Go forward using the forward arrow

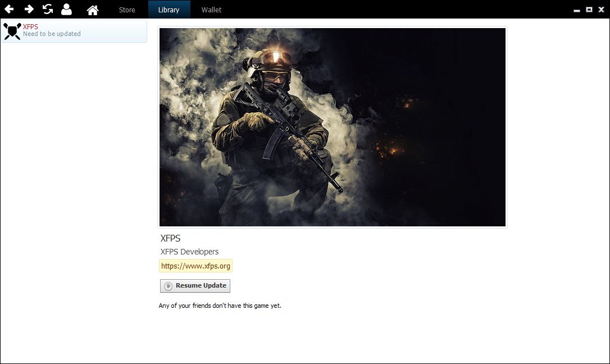[29, 9]
